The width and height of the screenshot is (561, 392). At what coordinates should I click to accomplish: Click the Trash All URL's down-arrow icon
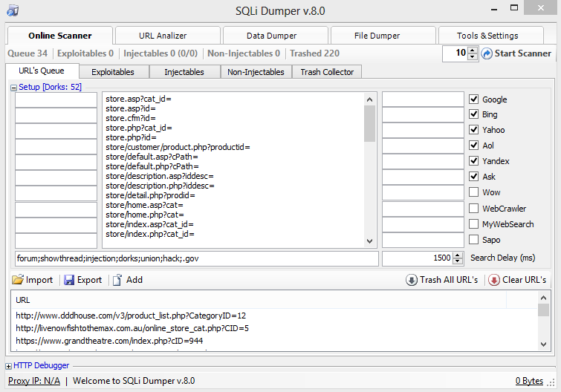point(412,280)
